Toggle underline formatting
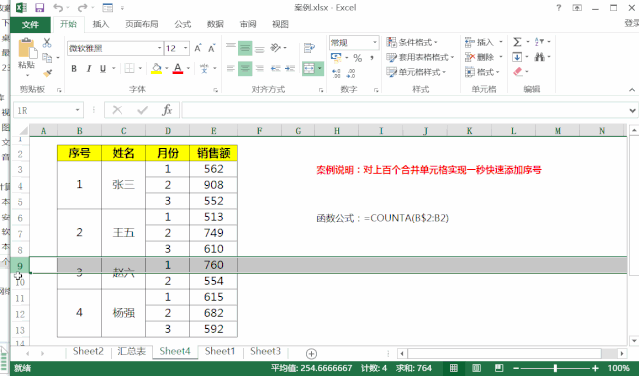Image resolution: width=639 pixels, height=376 pixels. 103,68
